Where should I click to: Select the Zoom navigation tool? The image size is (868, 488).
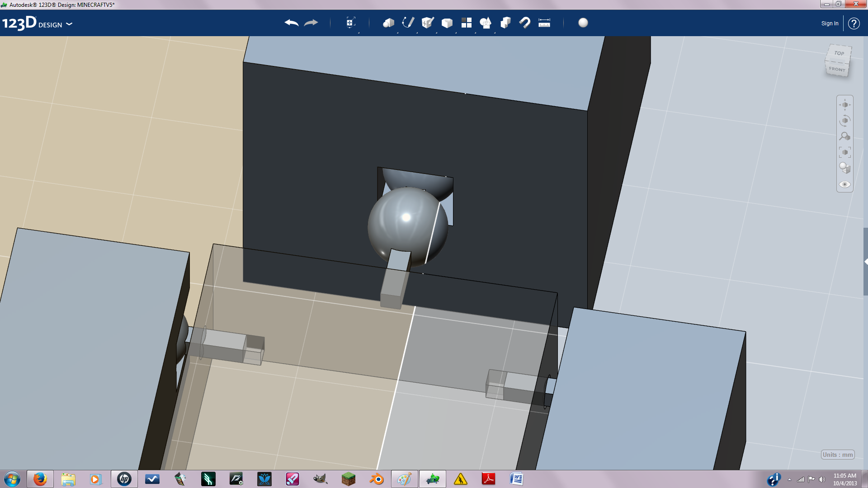click(x=844, y=136)
